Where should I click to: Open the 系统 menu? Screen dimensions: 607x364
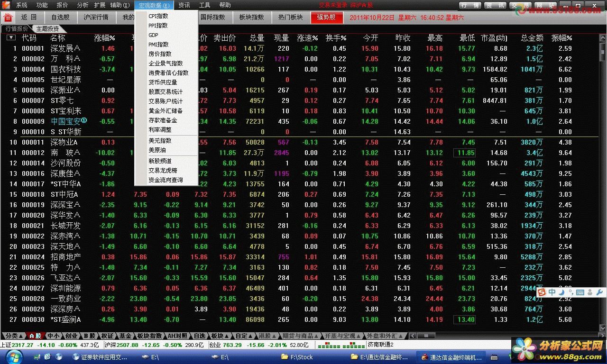[x=22, y=5]
